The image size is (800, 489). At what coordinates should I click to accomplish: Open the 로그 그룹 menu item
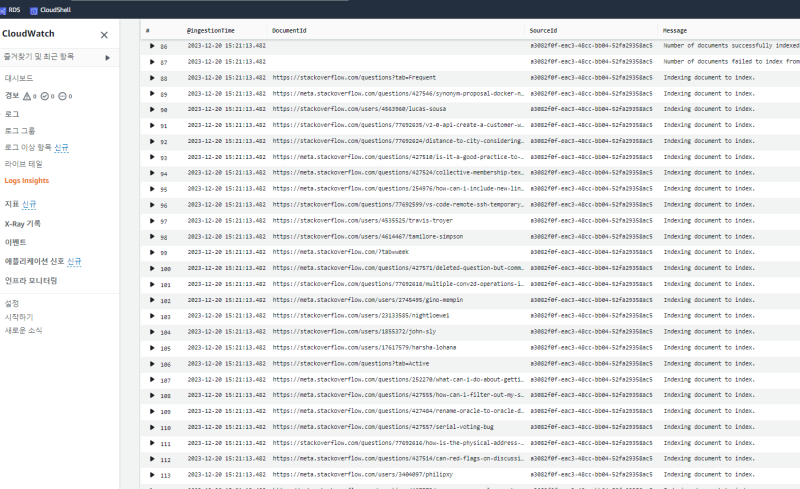20,131
